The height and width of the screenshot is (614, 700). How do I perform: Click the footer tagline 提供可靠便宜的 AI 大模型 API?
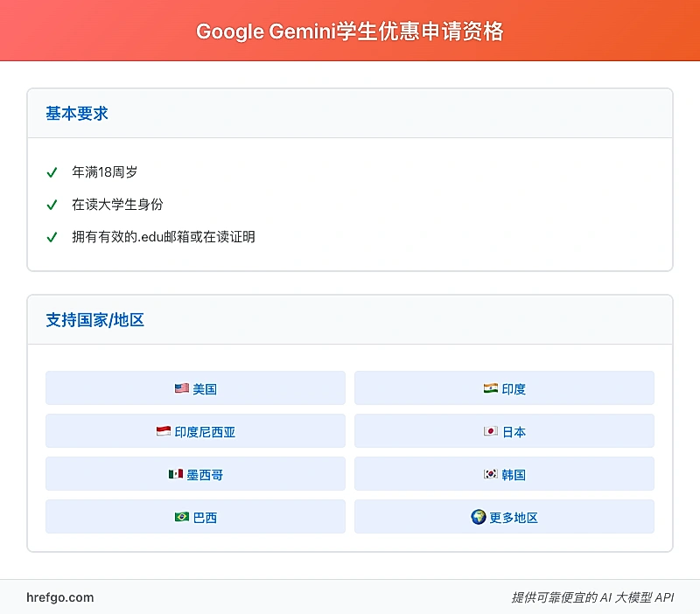click(x=592, y=597)
